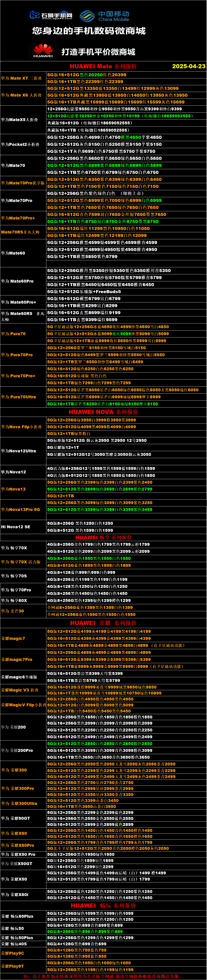207x980 pixels.
Task: Click the 麦芒30 全网通12+256G price row
Action: [126, 614]
